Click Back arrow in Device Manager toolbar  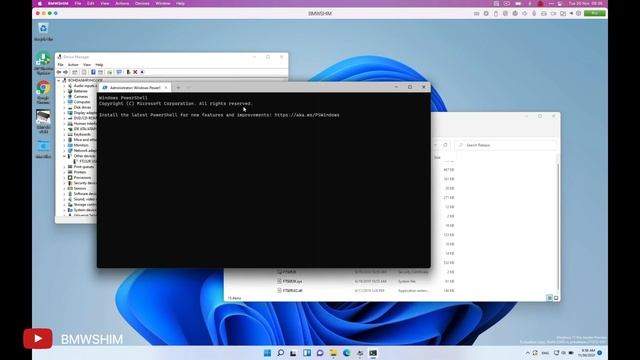(x=59, y=72)
